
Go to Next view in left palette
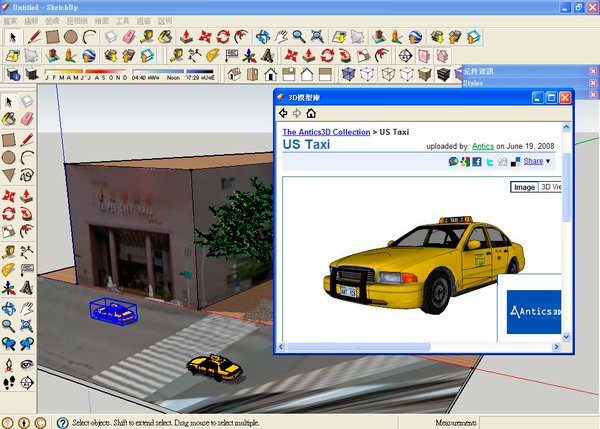pos(26,344)
